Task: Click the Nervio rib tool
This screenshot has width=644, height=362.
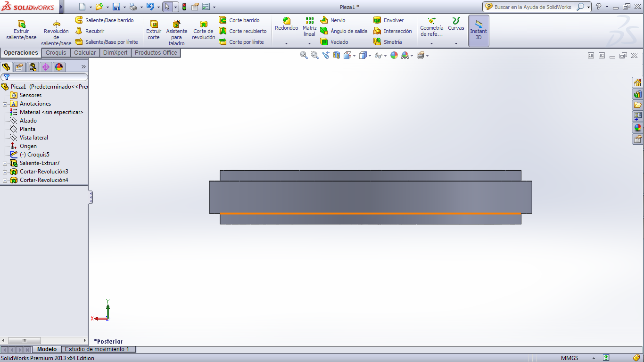Action: click(x=332, y=20)
